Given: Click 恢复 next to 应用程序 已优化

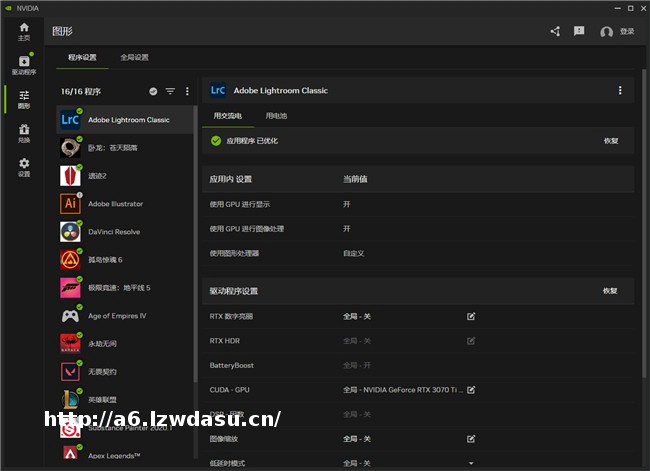Looking at the screenshot, I should [x=610, y=141].
